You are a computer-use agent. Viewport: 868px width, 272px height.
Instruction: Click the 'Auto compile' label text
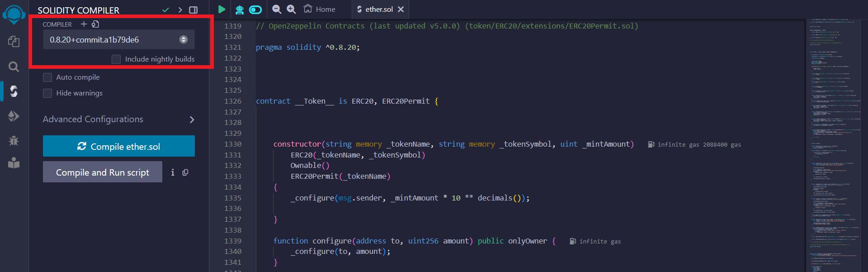click(x=78, y=77)
